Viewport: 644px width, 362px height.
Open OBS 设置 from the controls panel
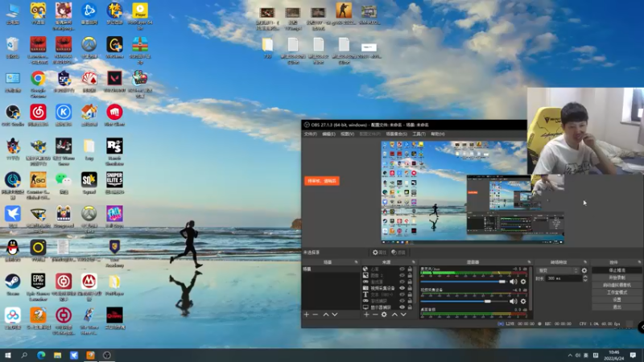point(617,300)
